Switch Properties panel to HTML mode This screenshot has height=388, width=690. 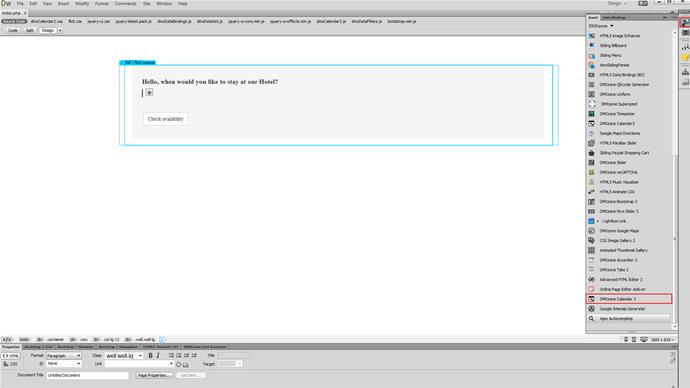[x=11, y=355]
